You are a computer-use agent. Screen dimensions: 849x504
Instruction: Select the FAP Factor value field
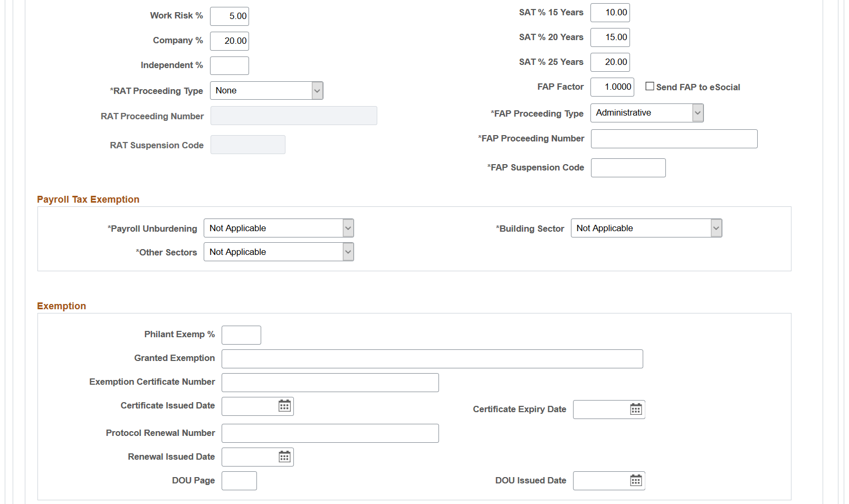click(x=612, y=87)
